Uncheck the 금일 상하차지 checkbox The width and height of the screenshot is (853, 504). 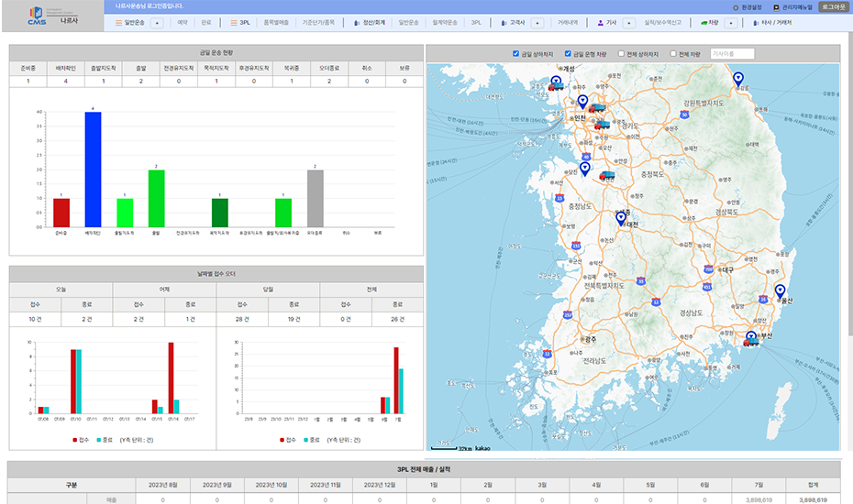(x=515, y=53)
